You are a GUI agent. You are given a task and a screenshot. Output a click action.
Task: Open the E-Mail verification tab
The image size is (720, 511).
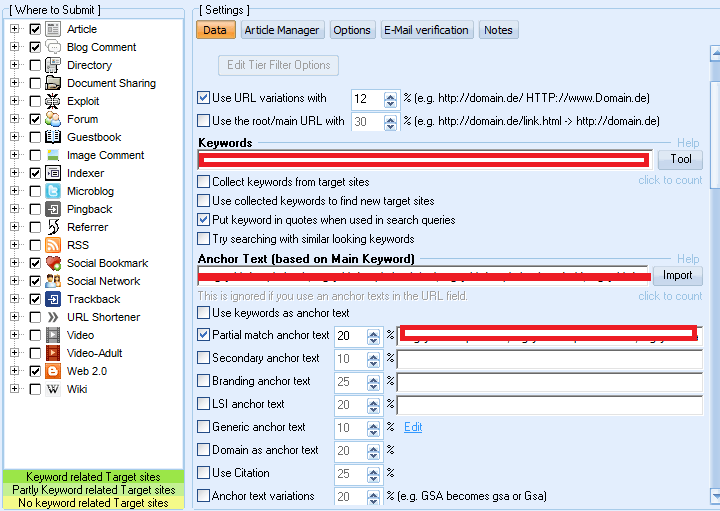point(428,30)
